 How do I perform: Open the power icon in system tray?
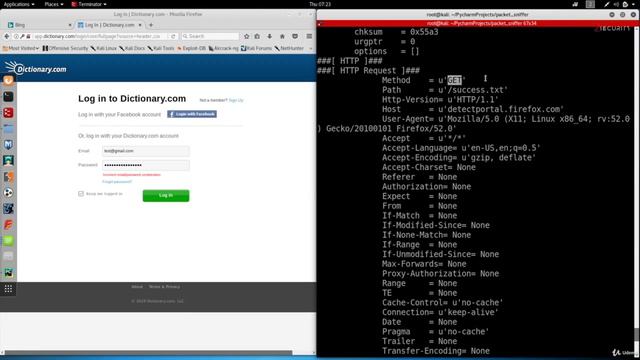click(x=625, y=4)
